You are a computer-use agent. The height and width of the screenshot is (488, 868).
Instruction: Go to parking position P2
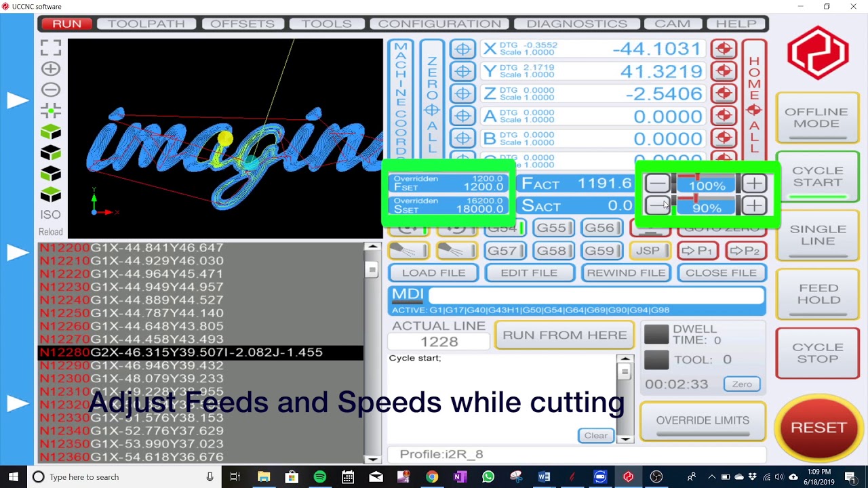[x=745, y=251]
